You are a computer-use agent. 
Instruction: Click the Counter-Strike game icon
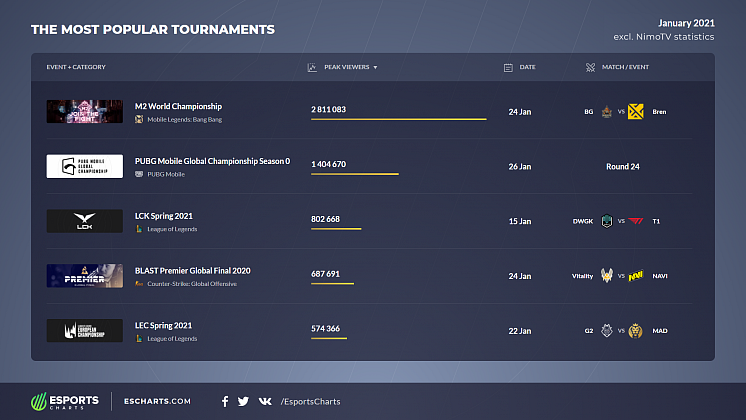pyautogui.click(x=139, y=284)
